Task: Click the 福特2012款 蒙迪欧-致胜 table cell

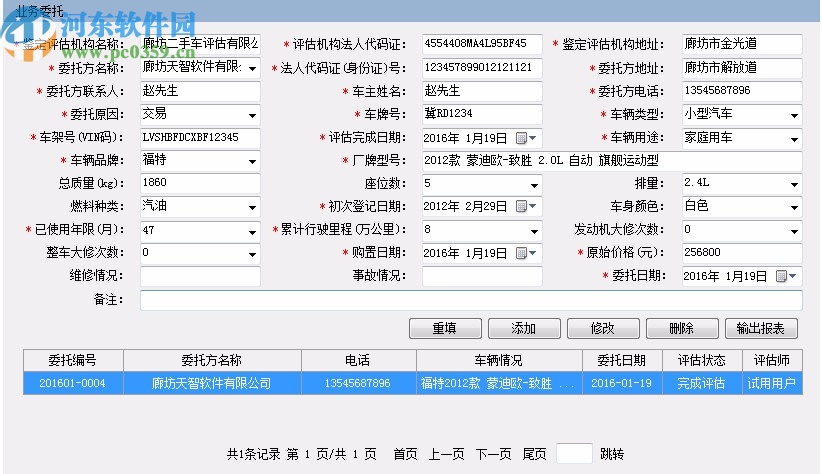Action: pos(499,383)
